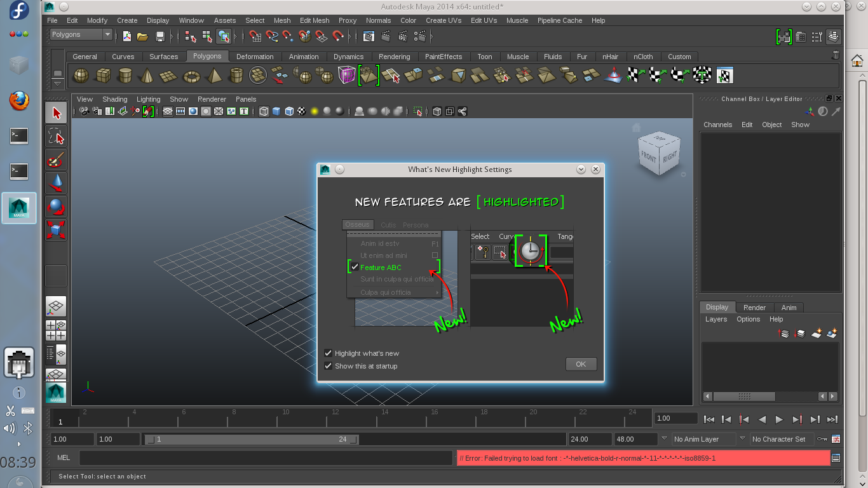Screen dimensions: 868x488
Task: Open the Channels menu in Channel Box
Action: (x=717, y=125)
